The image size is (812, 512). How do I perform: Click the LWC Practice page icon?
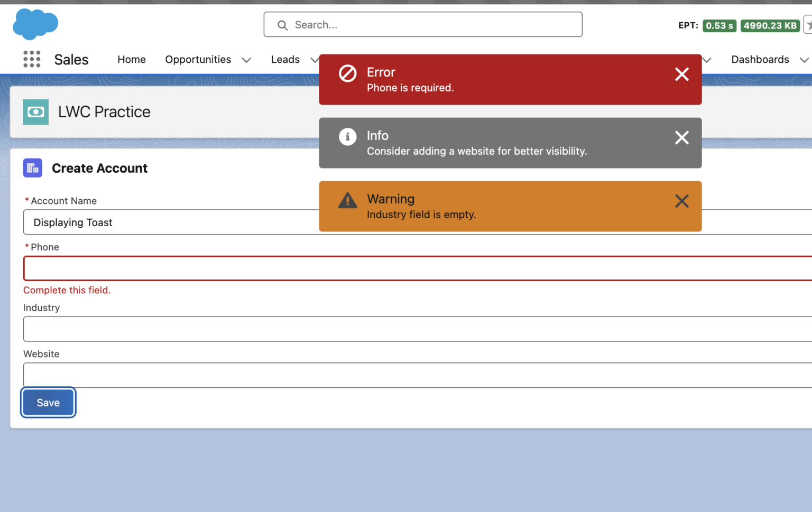35,111
